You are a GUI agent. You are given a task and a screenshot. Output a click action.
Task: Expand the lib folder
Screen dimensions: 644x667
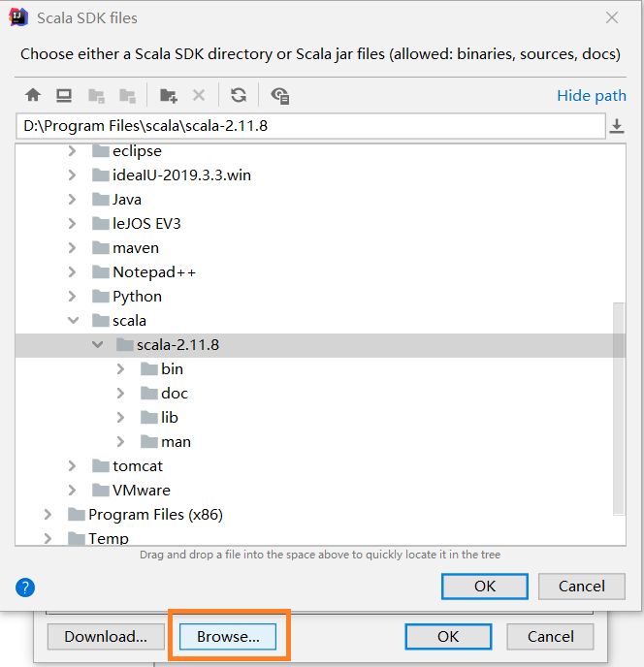tap(121, 417)
